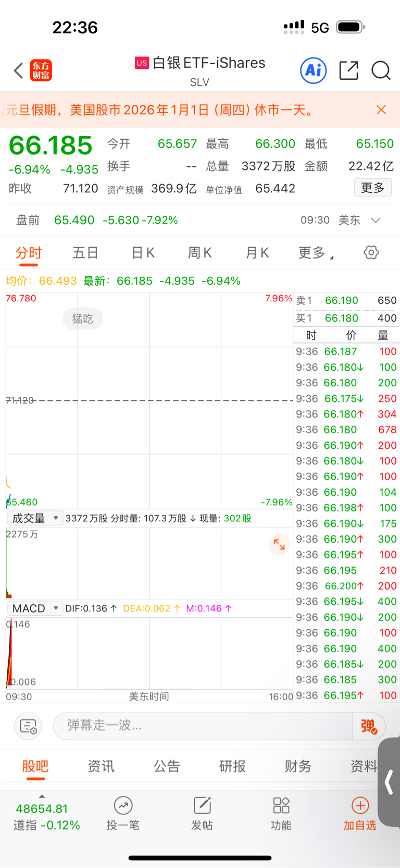Open the 更多 chart period dropdown

point(316,253)
